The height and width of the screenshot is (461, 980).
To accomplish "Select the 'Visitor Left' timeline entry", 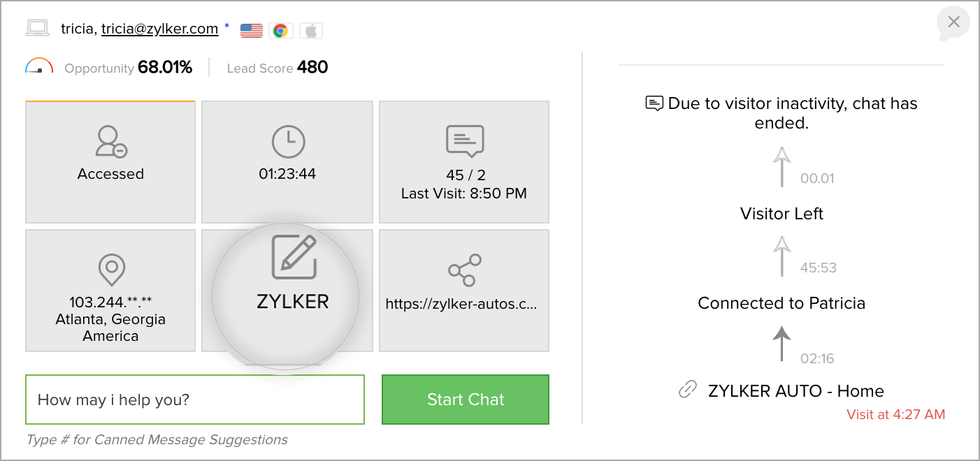I will tap(781, 214).
